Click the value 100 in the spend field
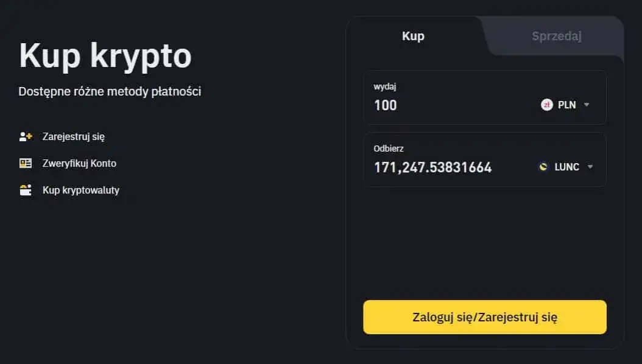The width and height of the screenshot is (642, 364). coord(386,105)
